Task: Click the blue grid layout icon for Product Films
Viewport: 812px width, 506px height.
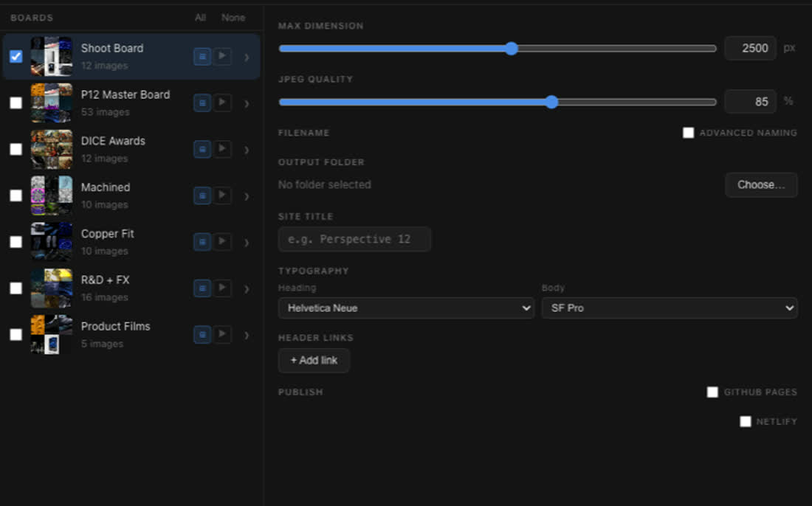Action: pyautogui.click(x=202, y=335)
